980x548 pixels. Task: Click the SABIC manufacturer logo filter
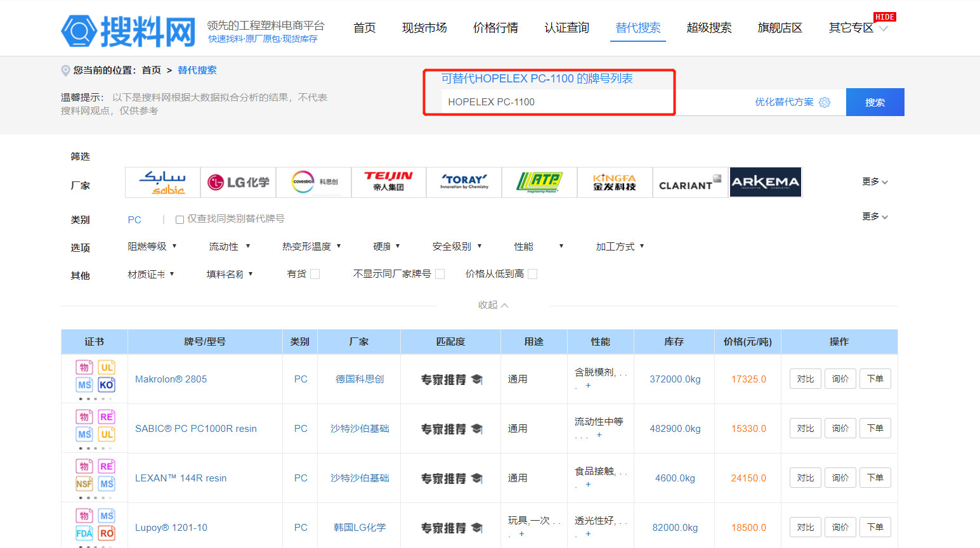click(163, 183)
